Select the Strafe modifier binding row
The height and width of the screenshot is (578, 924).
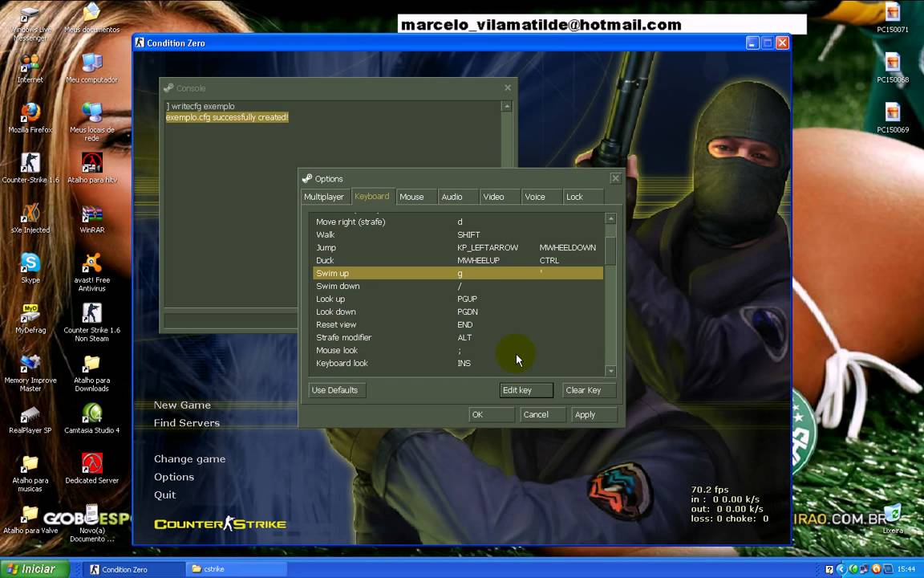pos(458,337)
